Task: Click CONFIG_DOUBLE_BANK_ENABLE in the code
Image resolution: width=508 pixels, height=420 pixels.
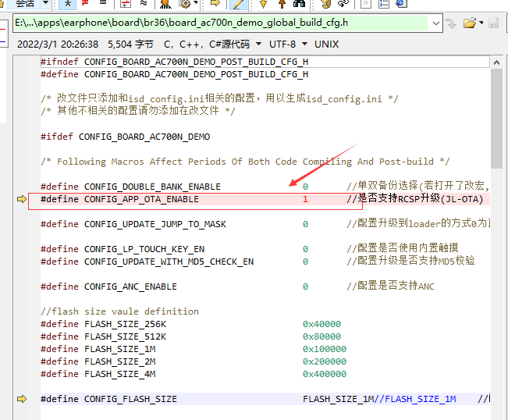Action: pos(152,187)
